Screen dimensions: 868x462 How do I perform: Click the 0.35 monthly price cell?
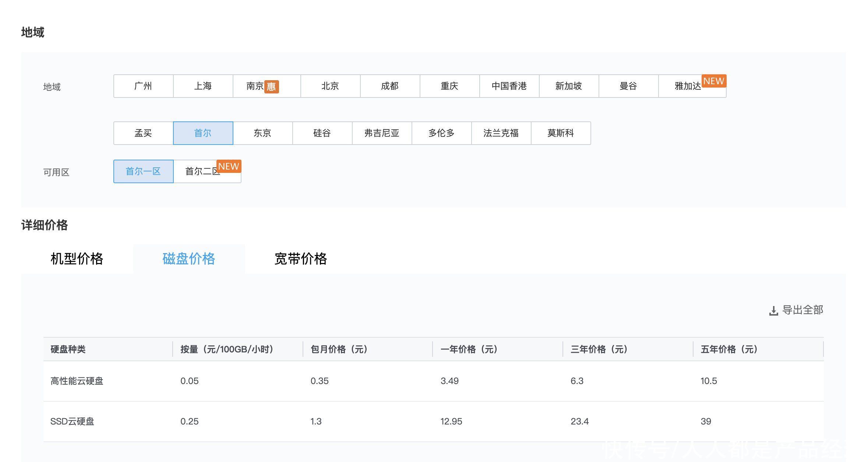[x=320, y=381]
